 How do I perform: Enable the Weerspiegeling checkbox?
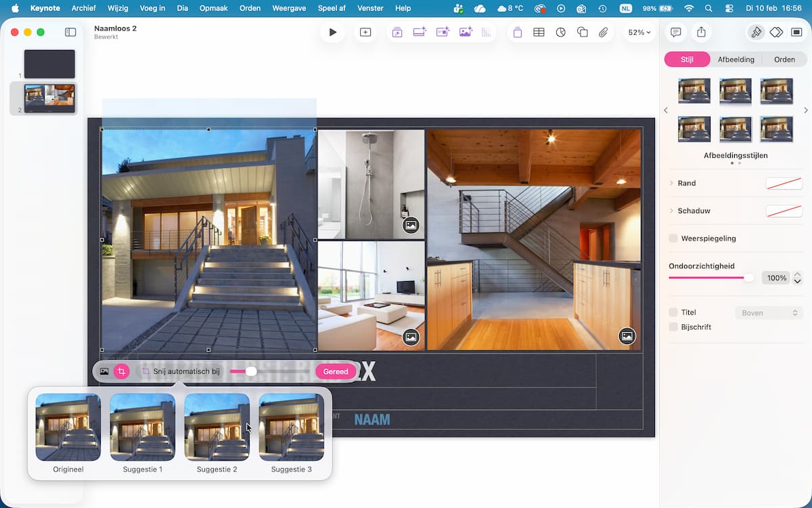click(x=673, y=238)
